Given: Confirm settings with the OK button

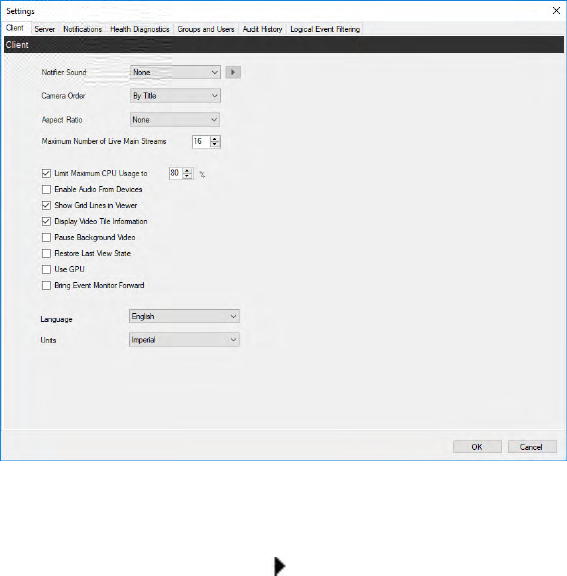Looking at the screenshot, I should (x=477, y=447).
